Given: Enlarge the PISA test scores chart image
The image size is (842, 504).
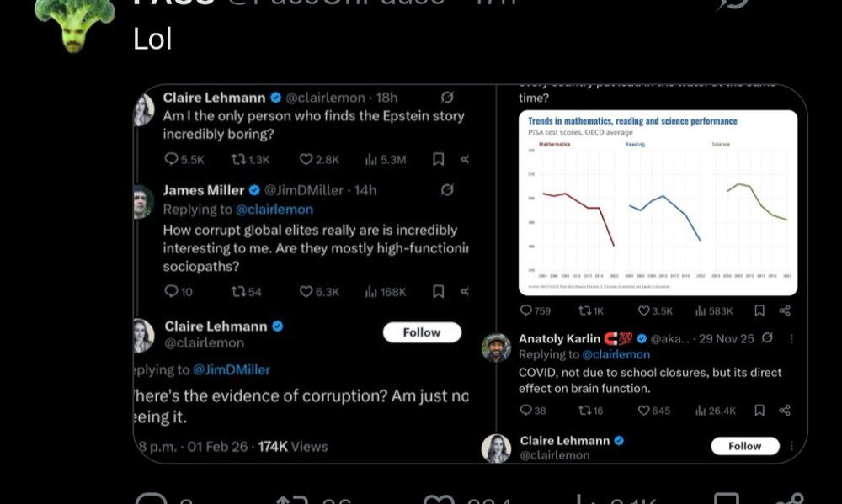Looking at the screenshot, I should (x=657, y=203).
